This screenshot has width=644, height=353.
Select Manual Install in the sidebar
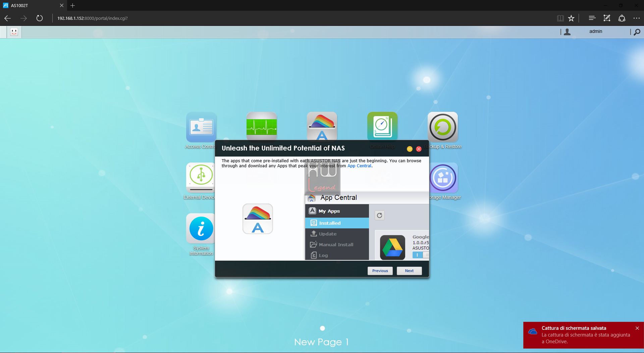tap(337, 245)
